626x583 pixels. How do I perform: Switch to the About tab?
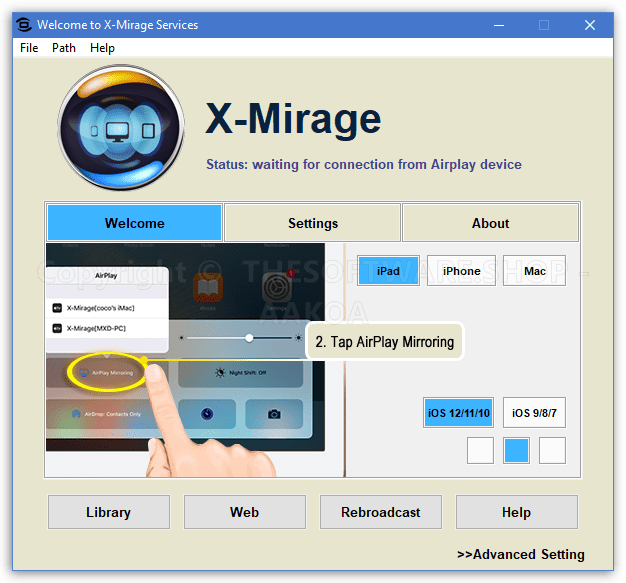coord(490,223)
